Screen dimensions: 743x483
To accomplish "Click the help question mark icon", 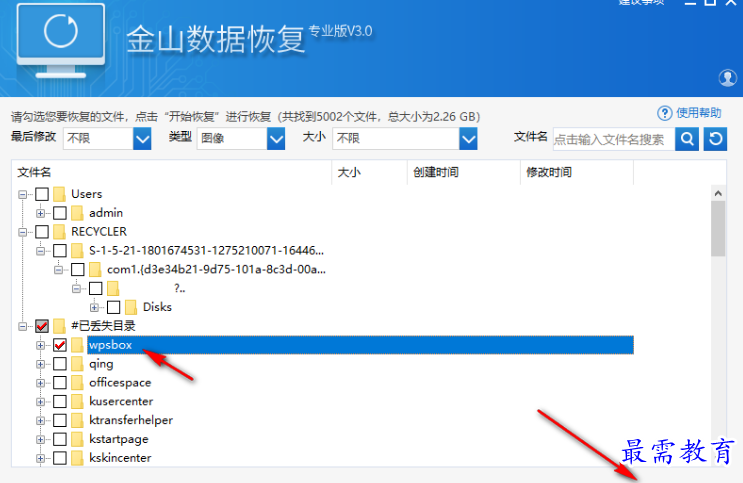I will [x=664, y=113].
